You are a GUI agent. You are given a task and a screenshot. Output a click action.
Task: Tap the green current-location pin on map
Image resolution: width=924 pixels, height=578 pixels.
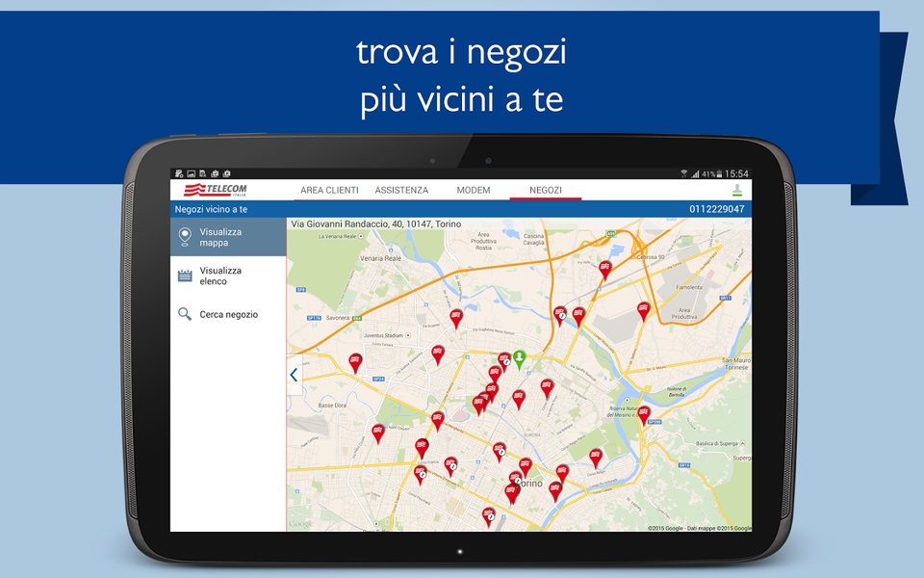coord(519,359)
